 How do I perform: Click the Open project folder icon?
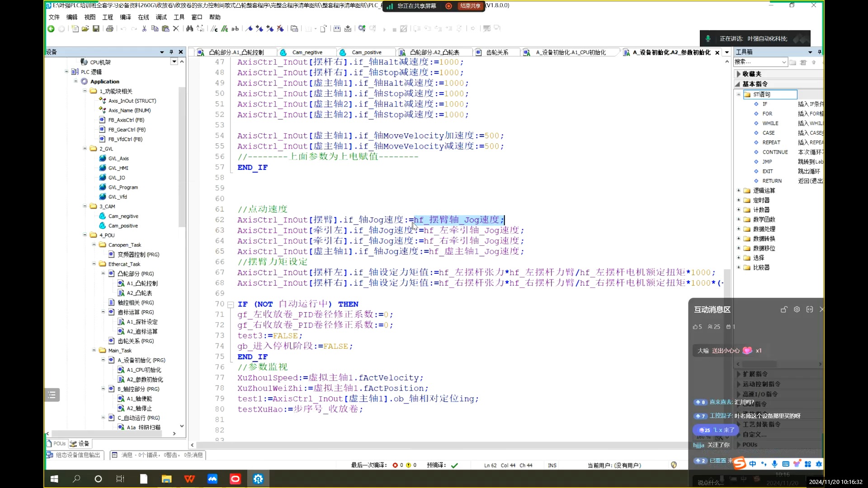[85, 28]
